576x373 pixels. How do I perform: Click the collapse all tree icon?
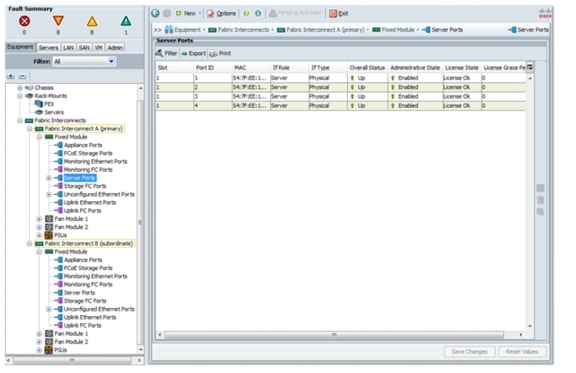(x=23, y=76)
